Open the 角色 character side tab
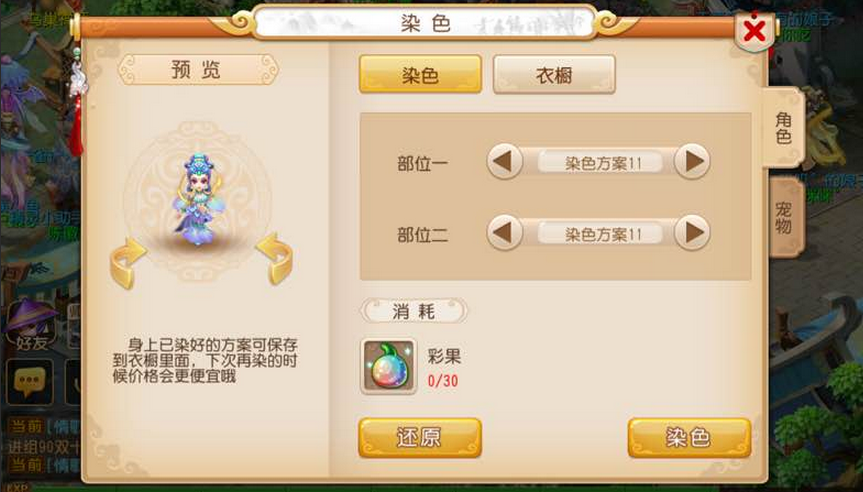 783,128
